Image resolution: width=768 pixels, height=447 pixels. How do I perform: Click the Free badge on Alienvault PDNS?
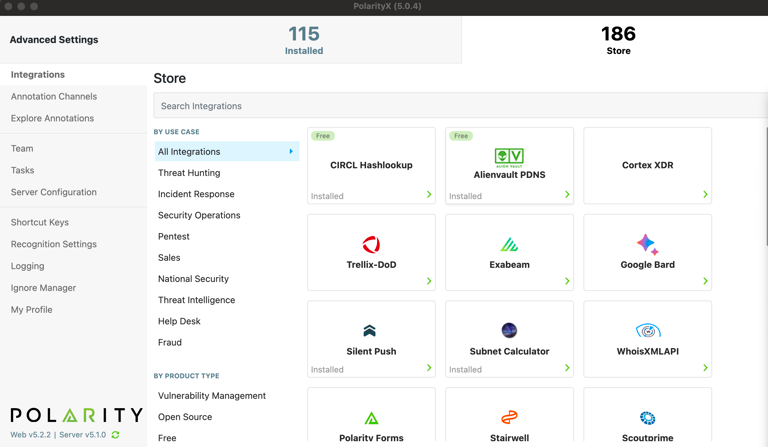461,136
